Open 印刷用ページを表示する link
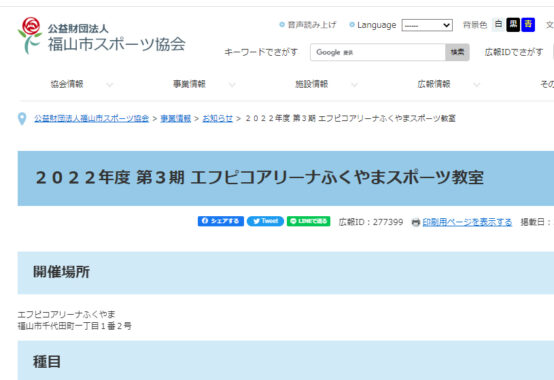 click(x=467, y=222)
